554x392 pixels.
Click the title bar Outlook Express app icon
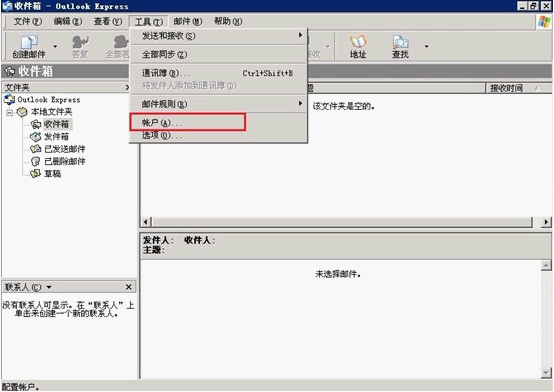(x=7, y=6)
